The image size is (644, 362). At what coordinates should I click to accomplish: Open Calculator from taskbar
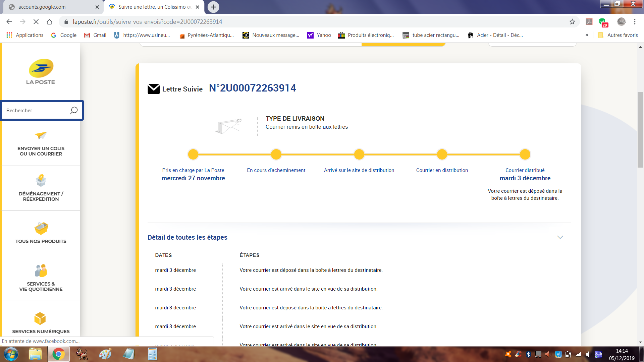(153, 354)
